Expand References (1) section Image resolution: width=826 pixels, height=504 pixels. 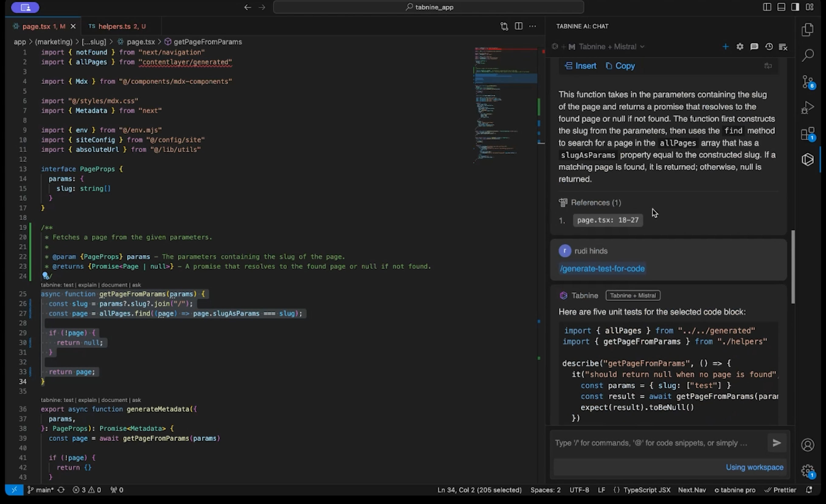596,202
